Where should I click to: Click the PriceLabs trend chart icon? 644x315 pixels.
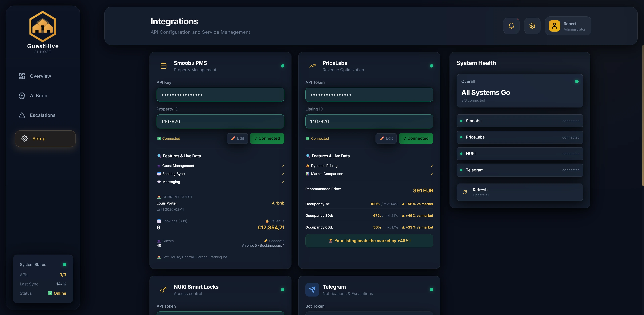[312, 66]
